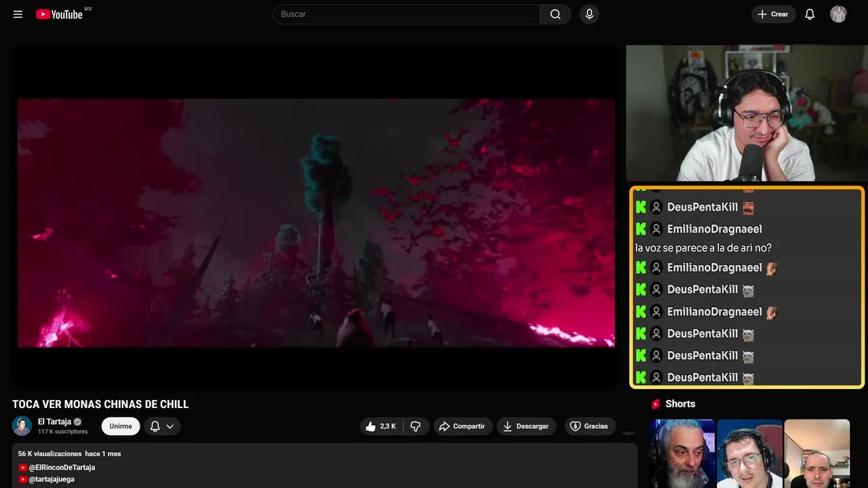Screen dimensions: 868x488
Task: Focus the Buscar search field
Action: click(x=406, y=14)
